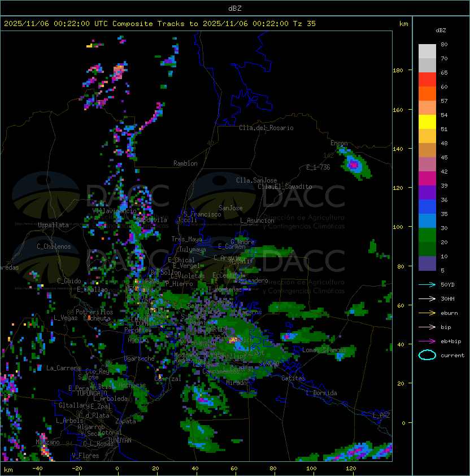
Task: Click the 'Clla.del_Rosario' map label
Action: [x=266, y=128]
